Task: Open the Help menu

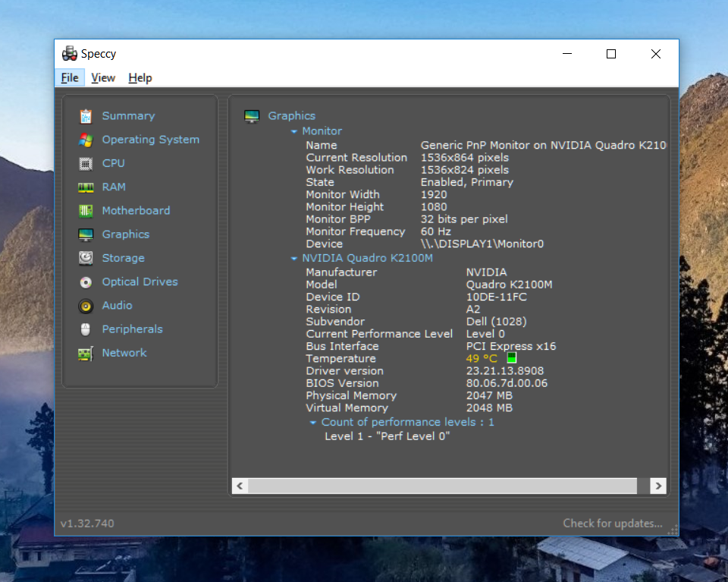Action: tap(140, 77)
